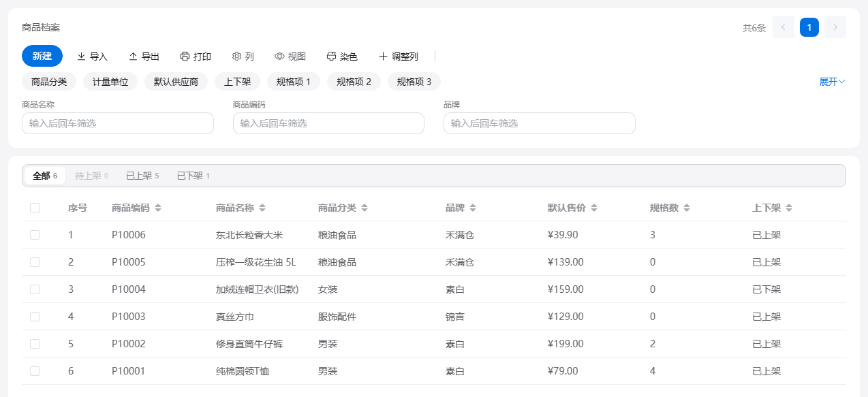
Task: Open the 规格项 1 filter chip
Action: tap(294, 82)
